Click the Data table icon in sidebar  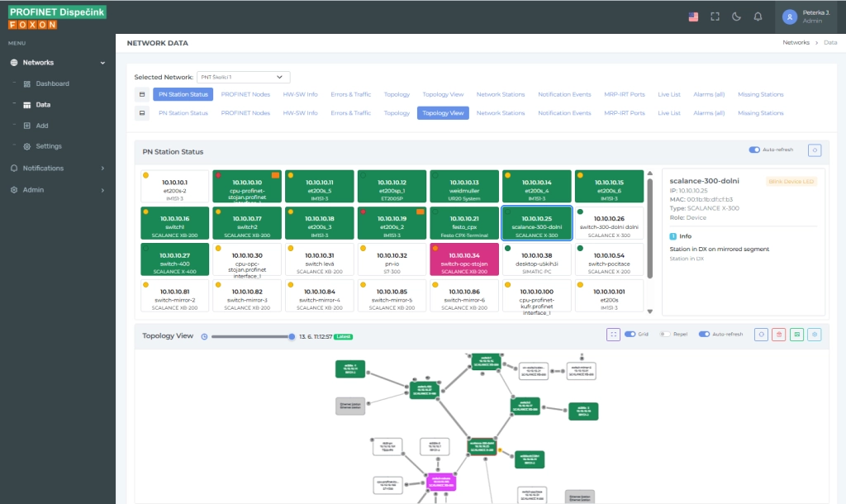tap(27, 105)
